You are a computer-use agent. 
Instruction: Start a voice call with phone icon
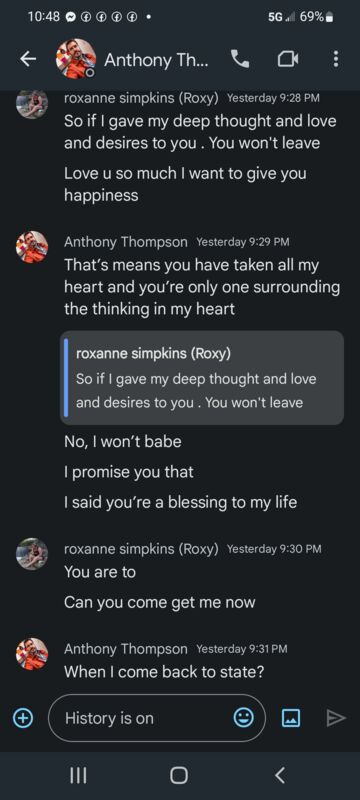240,59
